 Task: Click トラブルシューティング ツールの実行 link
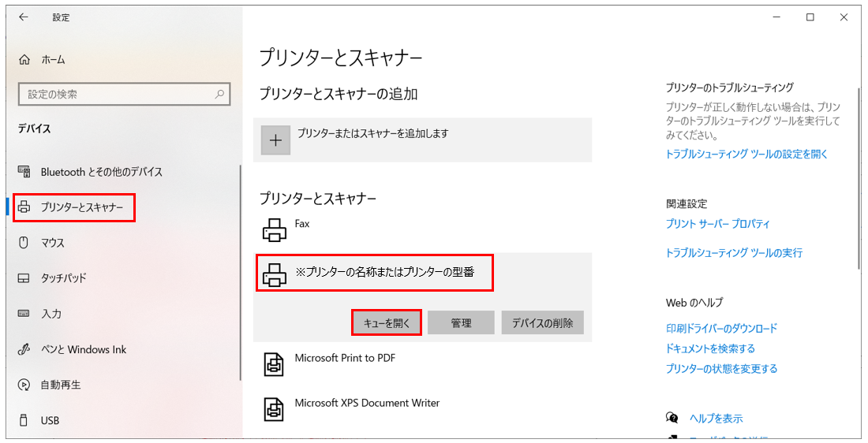(x=734, y=253)
